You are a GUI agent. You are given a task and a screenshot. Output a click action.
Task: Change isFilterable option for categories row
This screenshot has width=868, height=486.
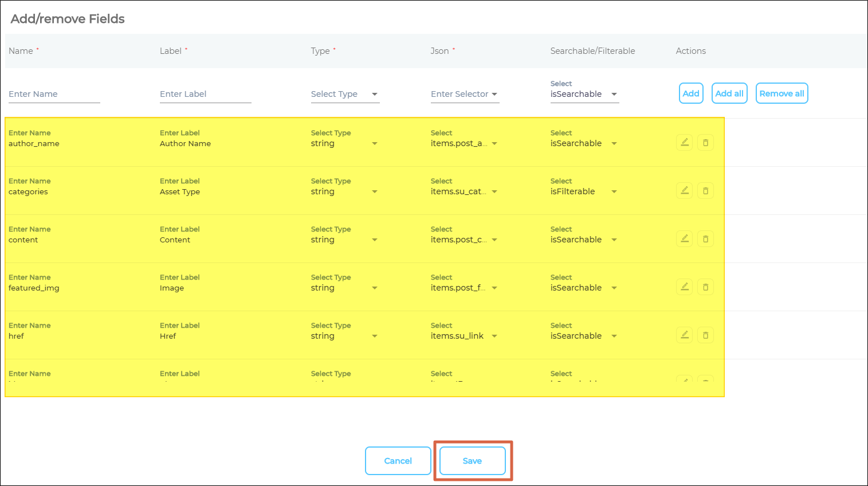pyautogui.click(x=584, y=191)
